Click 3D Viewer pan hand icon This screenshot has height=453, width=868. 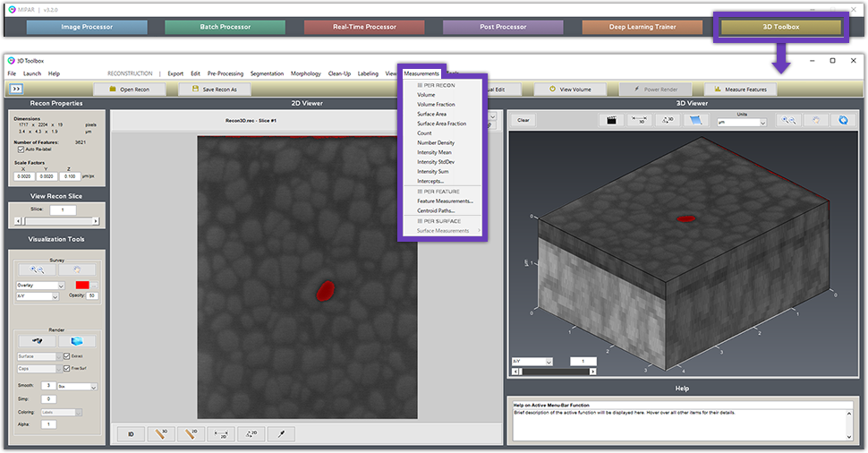[x=816, y=120]
